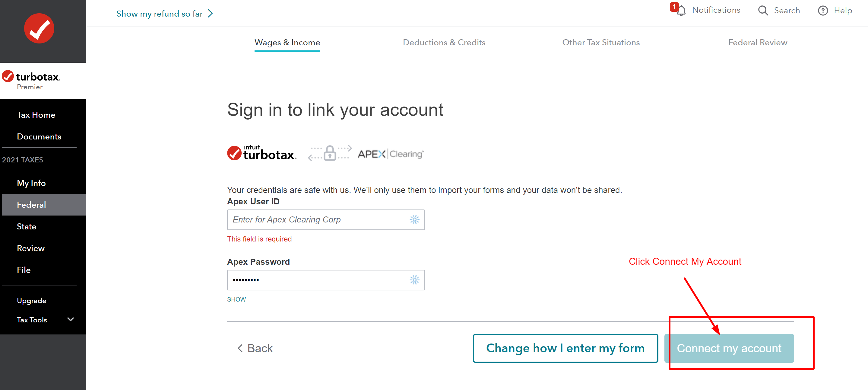Screen dimensions: 868x390
Task: Select State in the left sidebar
Action: (27, 226)
